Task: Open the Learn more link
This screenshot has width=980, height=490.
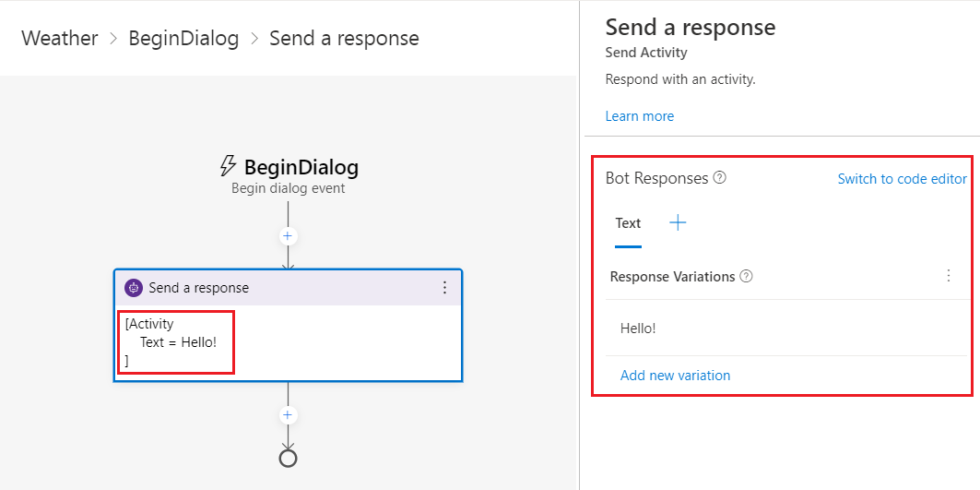Action: [639, 116]
